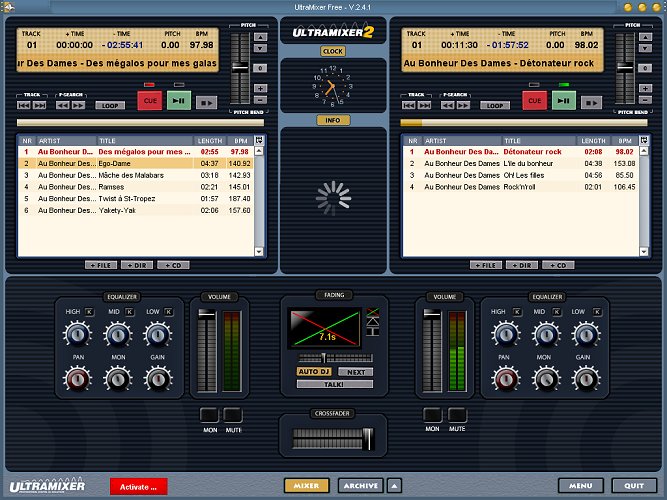Show the CLOCK display
Viewport: 667px width, 500px height.
click(333, 51)
